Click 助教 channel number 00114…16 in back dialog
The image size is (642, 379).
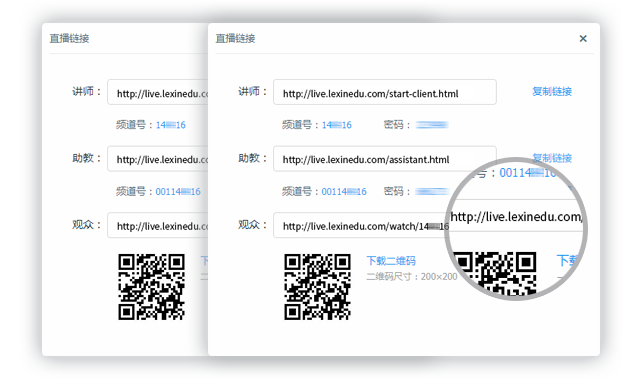point(178,192)
